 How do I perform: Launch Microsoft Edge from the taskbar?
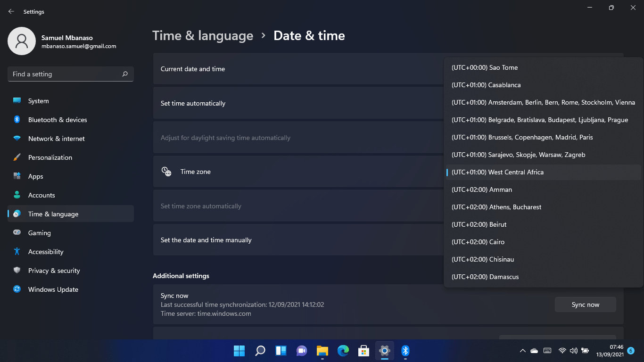click(343, 351)
